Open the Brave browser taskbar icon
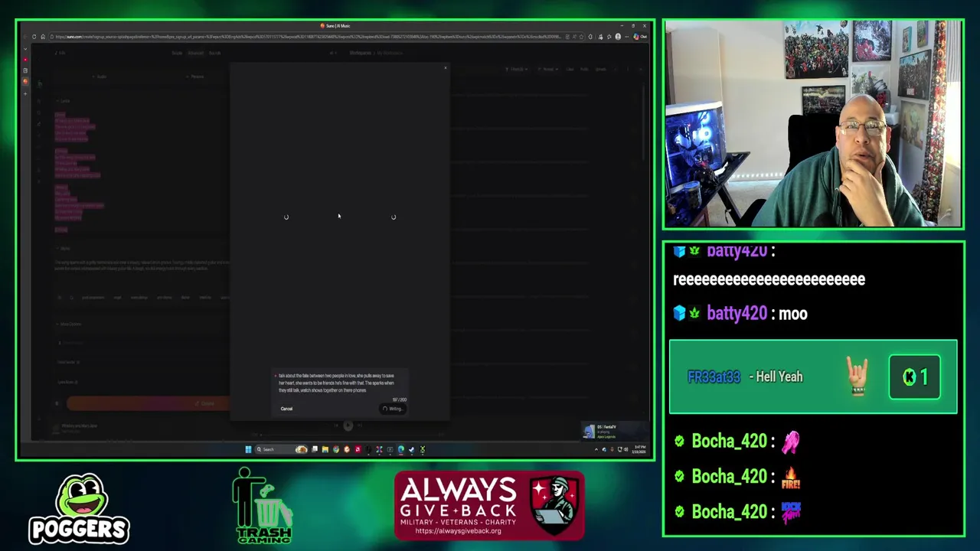Screen dimensions: 980x551 click(x=347, y=449)
